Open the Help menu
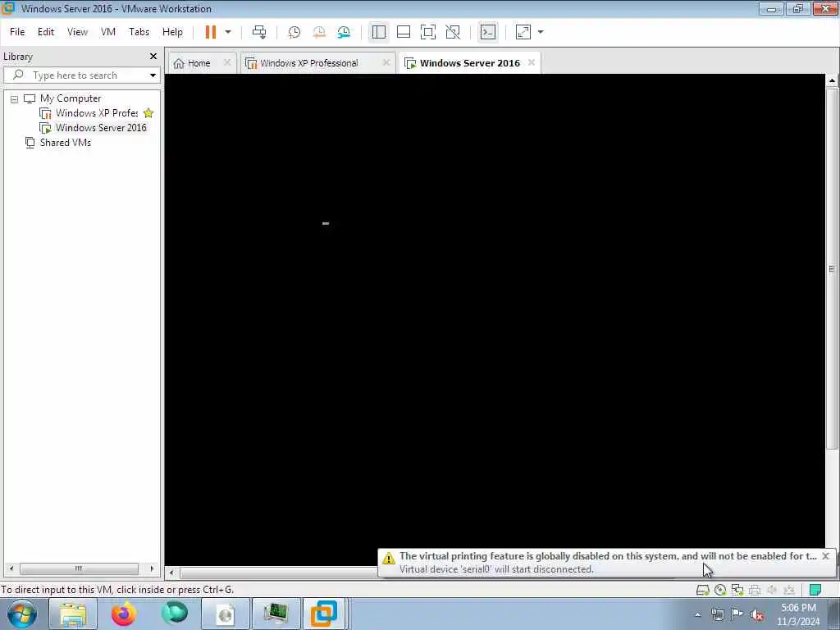Viewport: 840px width, 630px height. pyautogui.click(x=172, y=32)
